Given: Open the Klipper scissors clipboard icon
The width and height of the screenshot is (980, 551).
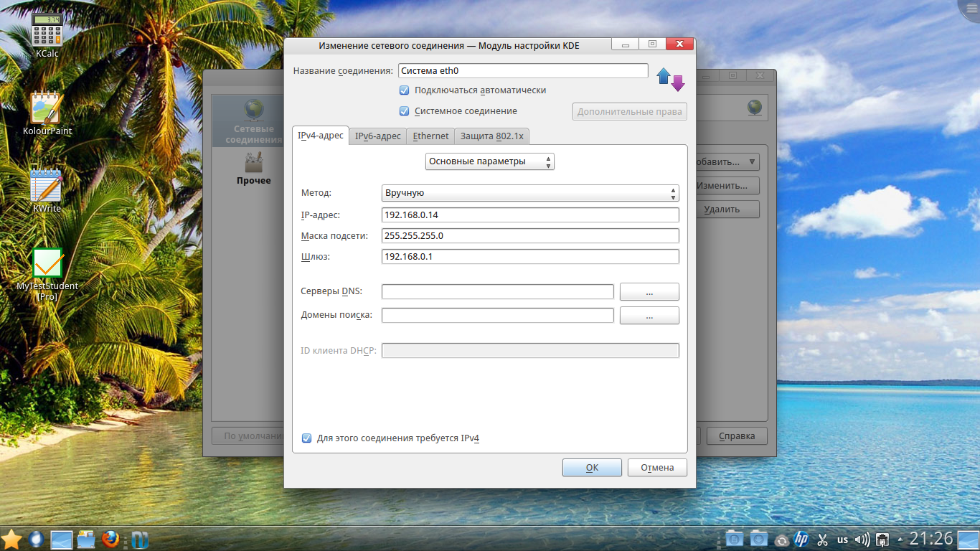Looking at the screenshot, I should point(823,540).
